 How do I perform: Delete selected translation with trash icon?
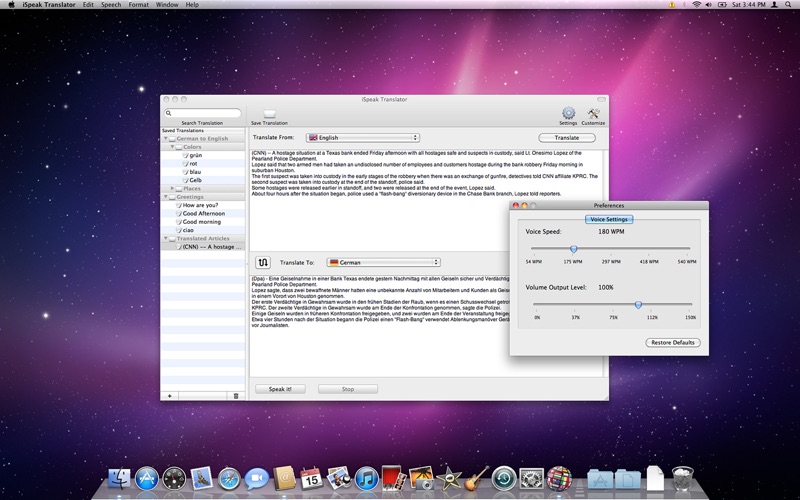(236, 395)
